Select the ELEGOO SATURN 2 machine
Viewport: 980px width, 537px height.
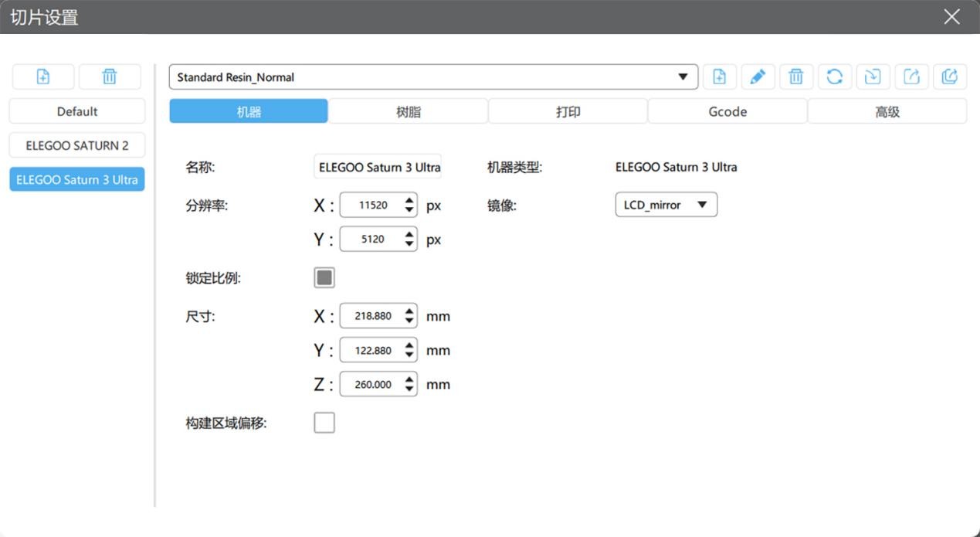(77, 145)
